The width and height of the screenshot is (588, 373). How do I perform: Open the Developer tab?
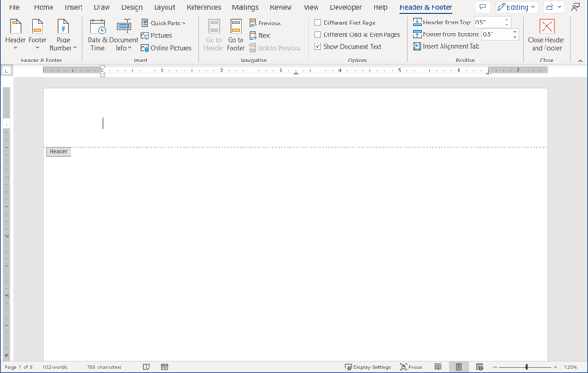[346, 7]
